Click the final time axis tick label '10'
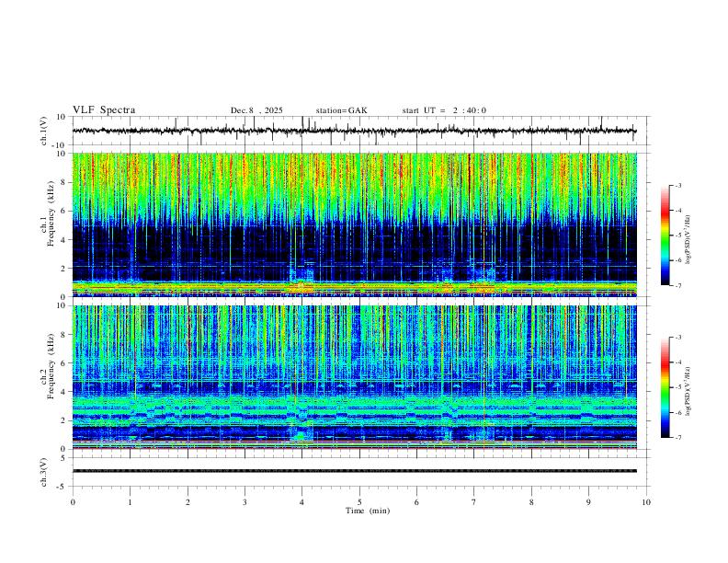The width and height of the screenshot is (728, 563). click(646, 502)
